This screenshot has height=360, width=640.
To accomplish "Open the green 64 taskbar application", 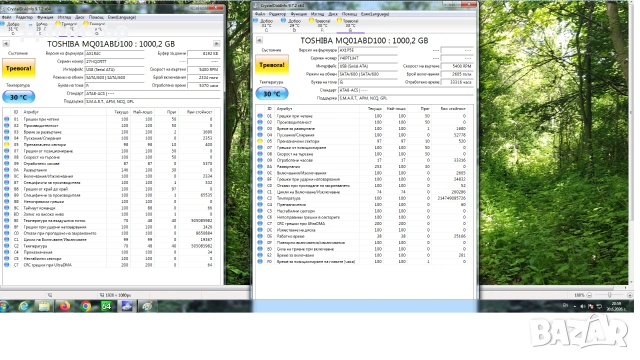I will tap(106, 306).
